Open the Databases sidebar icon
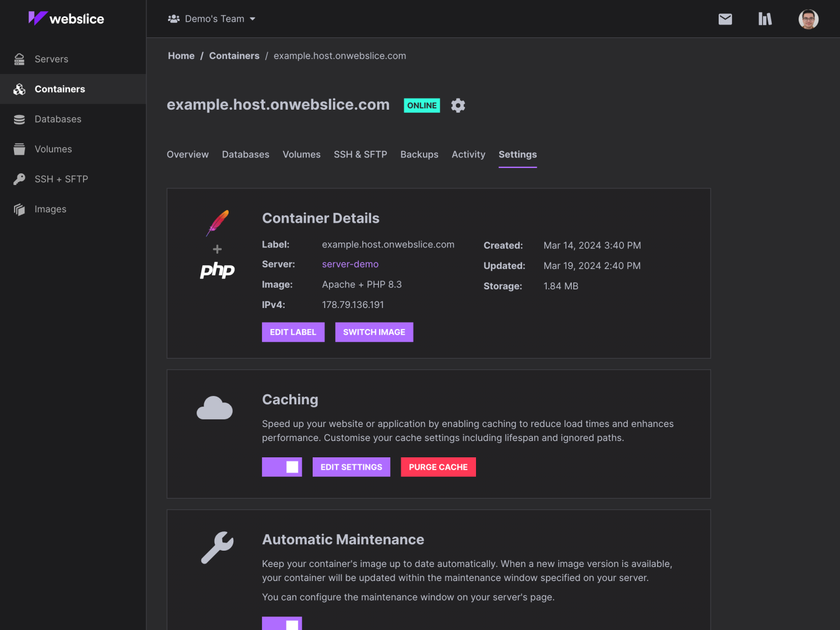The width and height of the screenshot is (840, 630). [x=19, y=119]
